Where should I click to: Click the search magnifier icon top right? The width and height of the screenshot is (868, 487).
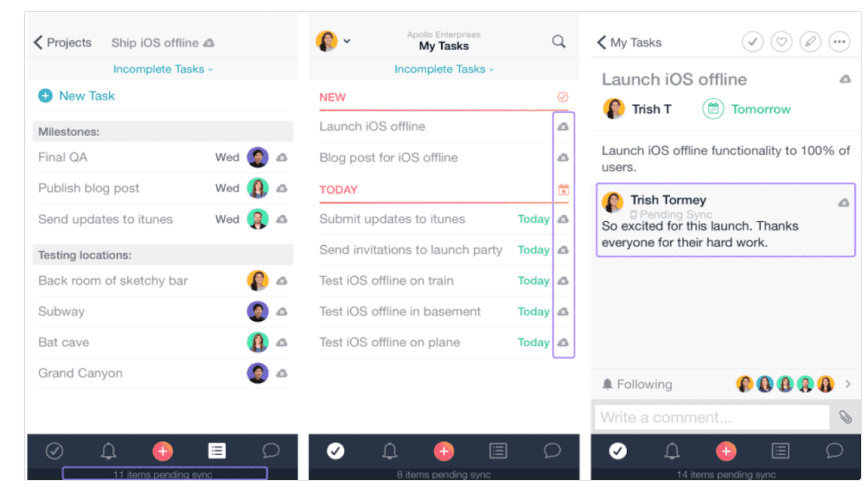click(x=558, y=42)
